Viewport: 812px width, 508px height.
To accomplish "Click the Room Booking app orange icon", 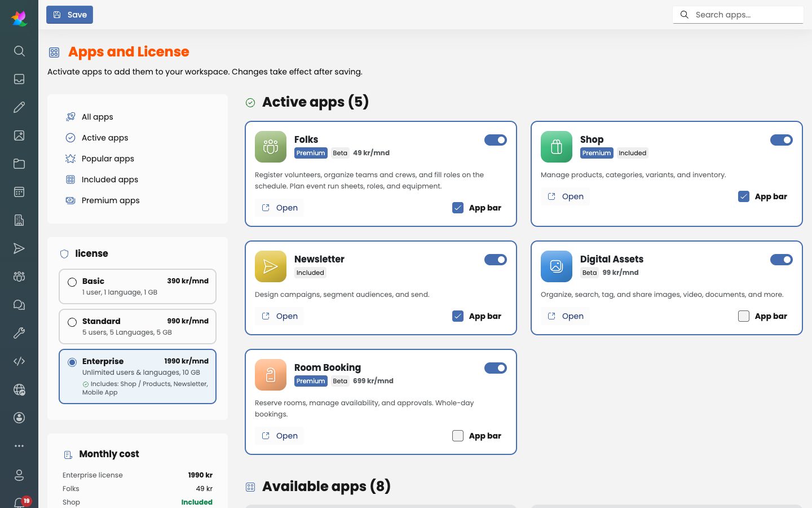I will click(x=271, y=375).
